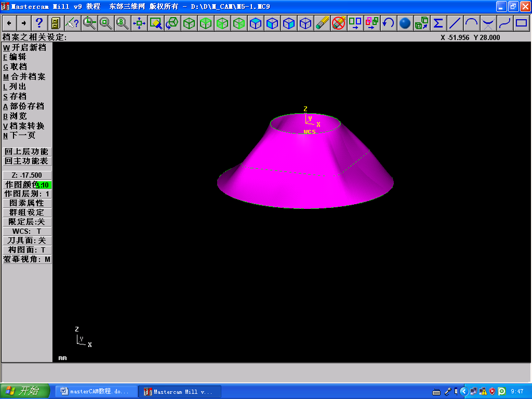This screenshot has width=532, height=399.
Task: Click the green 作图颜色 color swatch
Action: tap(45, 185)
